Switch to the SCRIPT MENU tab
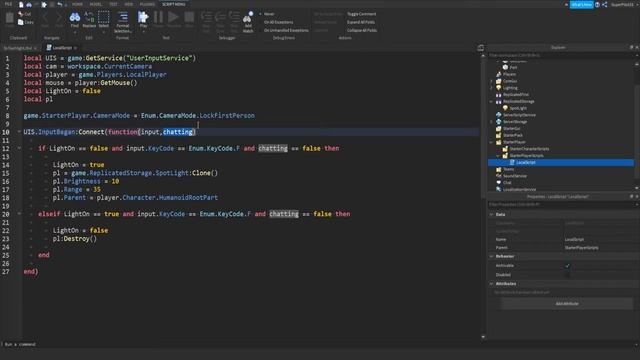 (173, 4)
